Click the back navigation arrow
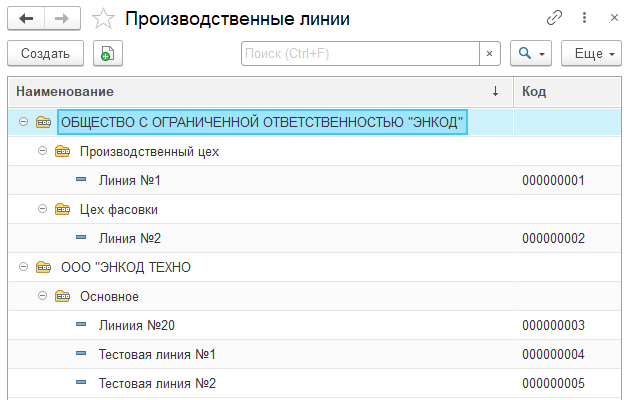This screenshot has height=400, width=624. 26,18
